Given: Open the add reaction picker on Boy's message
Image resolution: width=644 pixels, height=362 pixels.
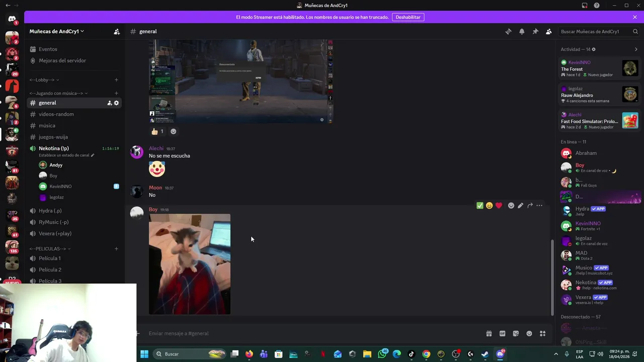Looking at the screenshot, I should [511, 206].
